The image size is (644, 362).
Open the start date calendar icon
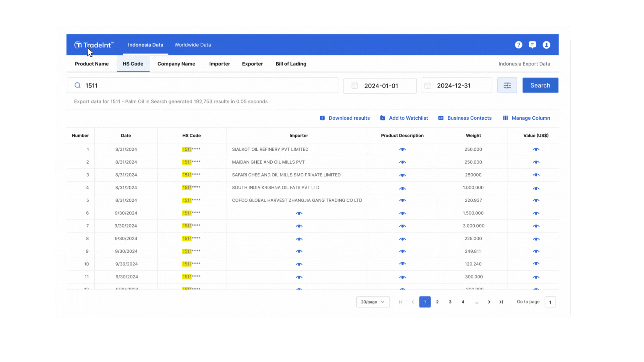[x=355, y=86]
